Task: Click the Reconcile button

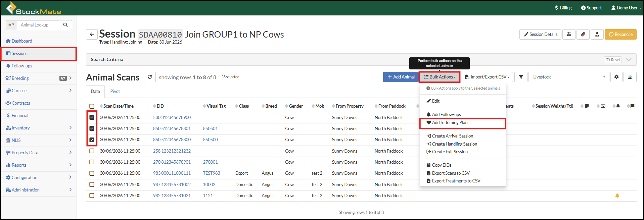Action: tap(620, 34)
